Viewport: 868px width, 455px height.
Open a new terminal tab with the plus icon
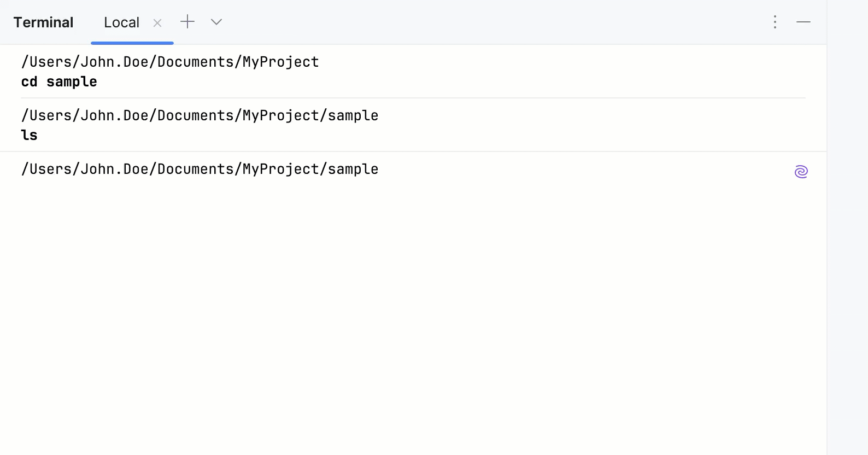click(187, 22)
